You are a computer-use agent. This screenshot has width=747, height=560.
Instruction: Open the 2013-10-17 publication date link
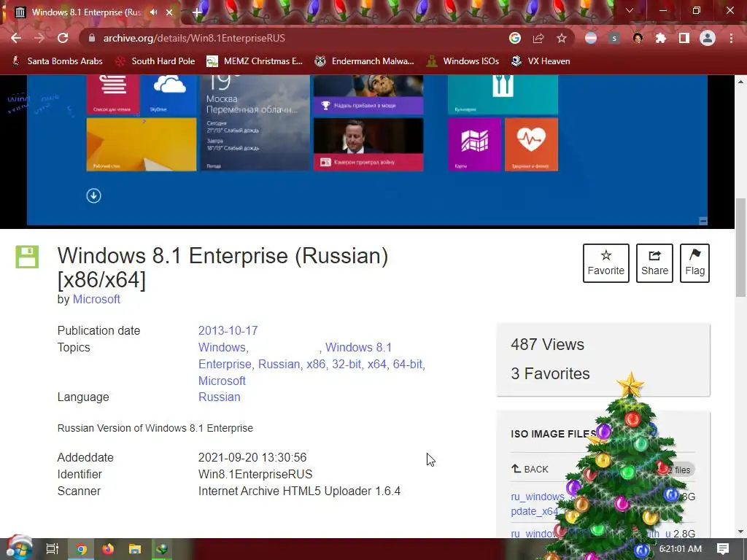pos(228,330)
